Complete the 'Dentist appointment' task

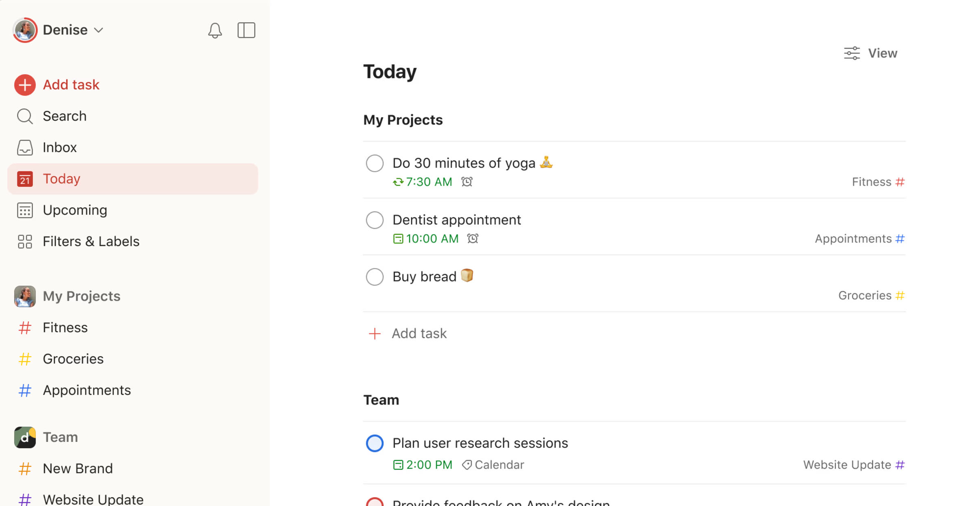(374, 220)
